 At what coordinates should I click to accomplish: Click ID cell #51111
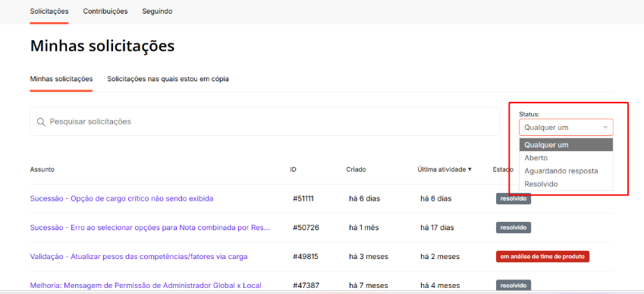pos(303,198)
